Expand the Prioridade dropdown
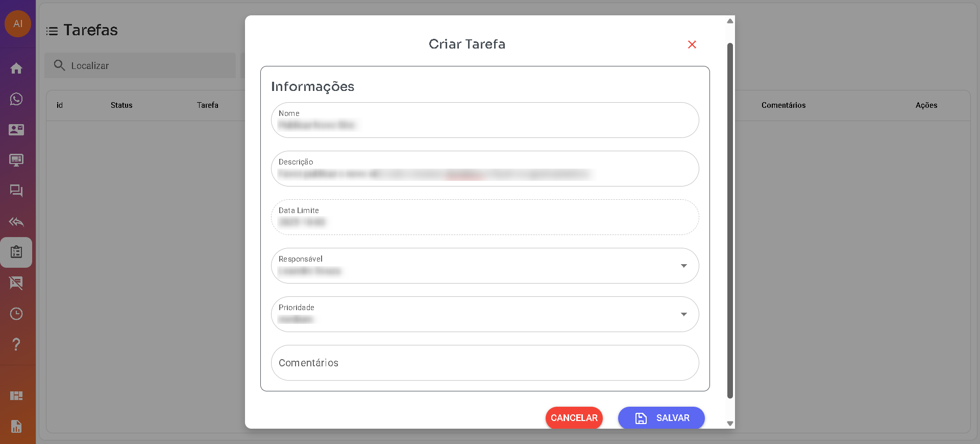 coord(683,314)
